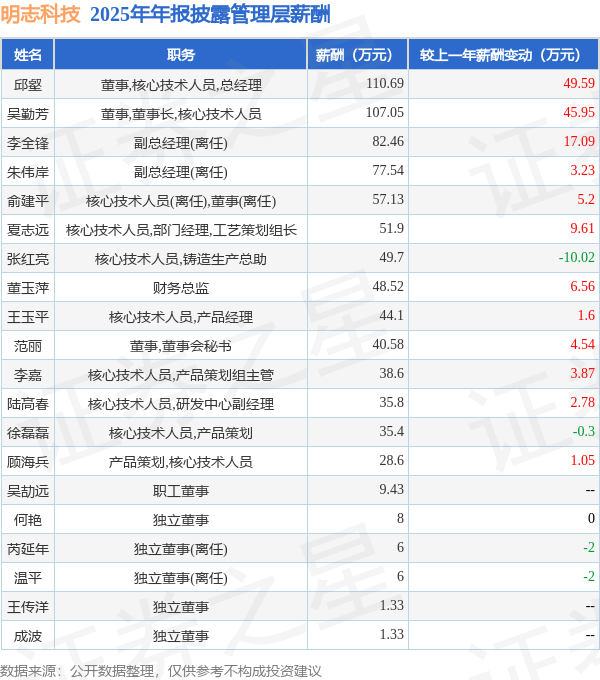Click the position 董事,核心技术人员,总经理
This screenshot has width=600, height=680.
[181, 85]
